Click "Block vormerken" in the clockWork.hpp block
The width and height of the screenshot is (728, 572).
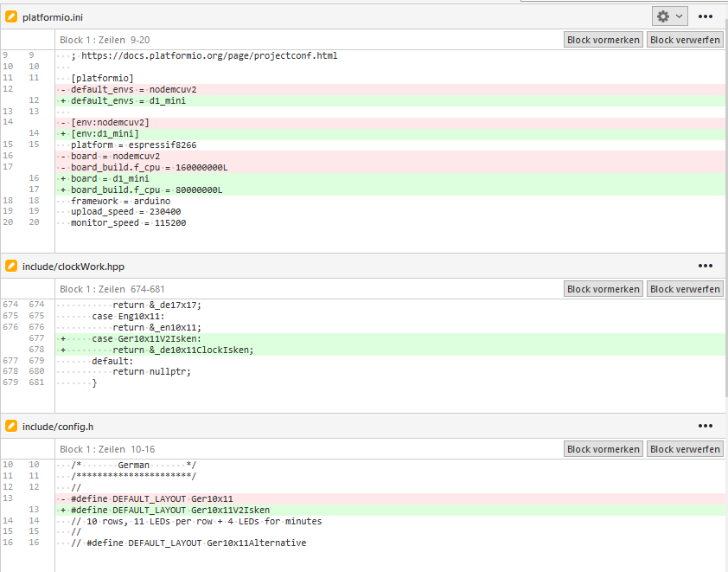pyautogui.click(x=603, y=288)
